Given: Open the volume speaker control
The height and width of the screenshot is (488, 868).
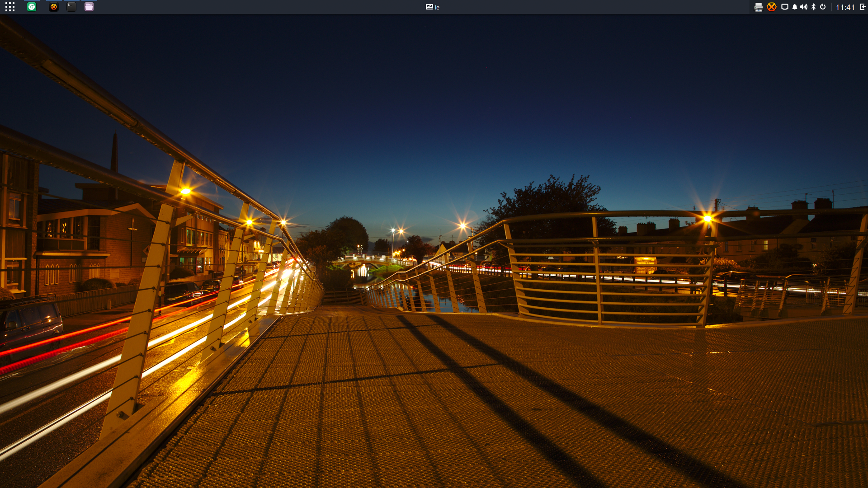Looking at the screenshot, I should click(x=804, y=7).
